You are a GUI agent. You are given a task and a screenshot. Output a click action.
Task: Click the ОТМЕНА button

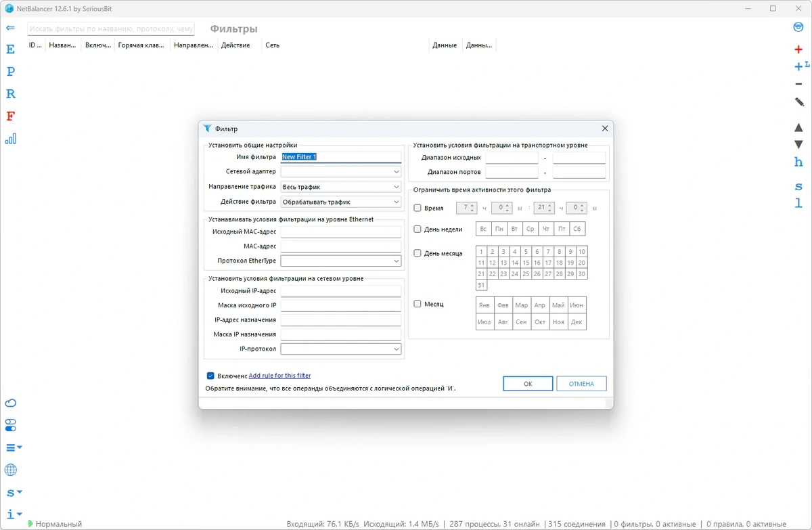tap(581, 384)
